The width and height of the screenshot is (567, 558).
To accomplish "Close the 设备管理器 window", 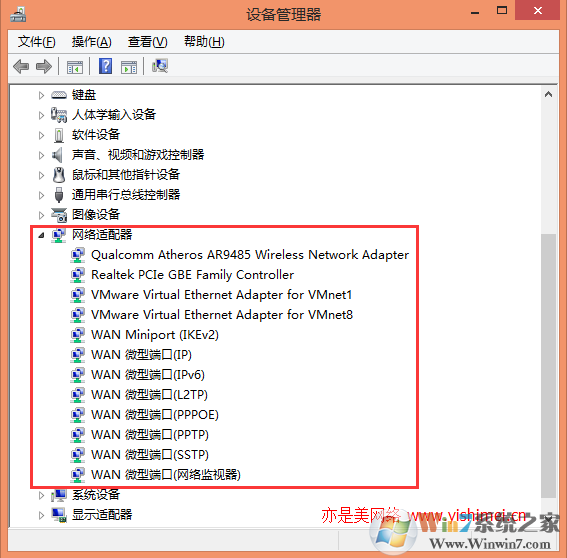I will pos(538,11).
